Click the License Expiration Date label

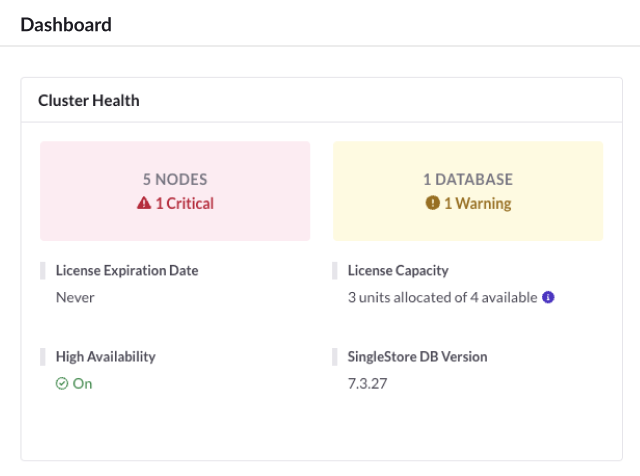[x=127, y=271]
